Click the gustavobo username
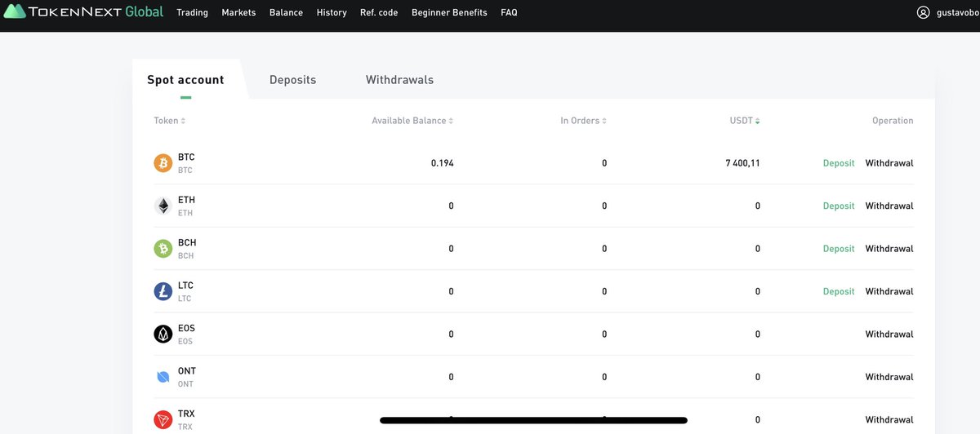The image size is (980, 434). (958, 13)
